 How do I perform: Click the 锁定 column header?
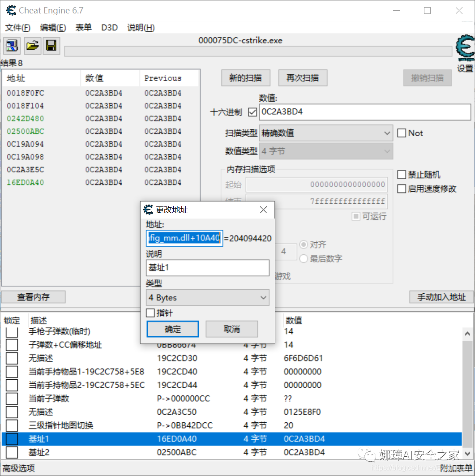point(12,321)
